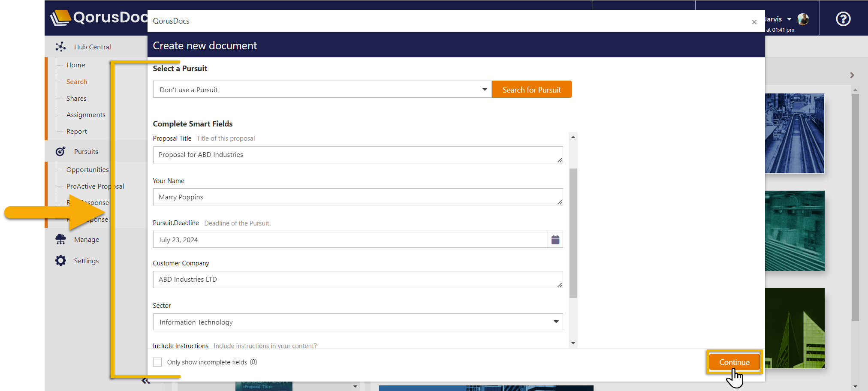Expand the user account menu arrow
The height and width of the screenshot is (391, 868).
point(790,19)
